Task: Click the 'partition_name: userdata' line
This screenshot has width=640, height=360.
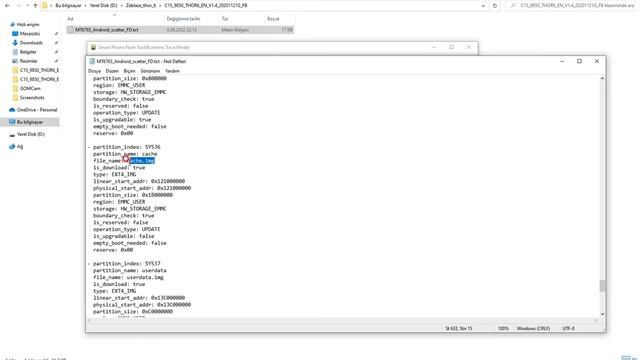Action: click(129, 271)
